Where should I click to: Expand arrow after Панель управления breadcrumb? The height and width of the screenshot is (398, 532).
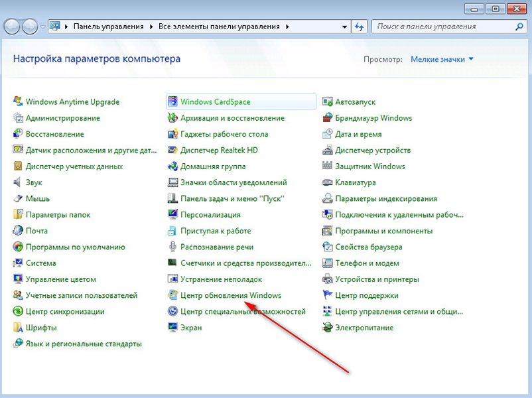click(x=151, y=27)
